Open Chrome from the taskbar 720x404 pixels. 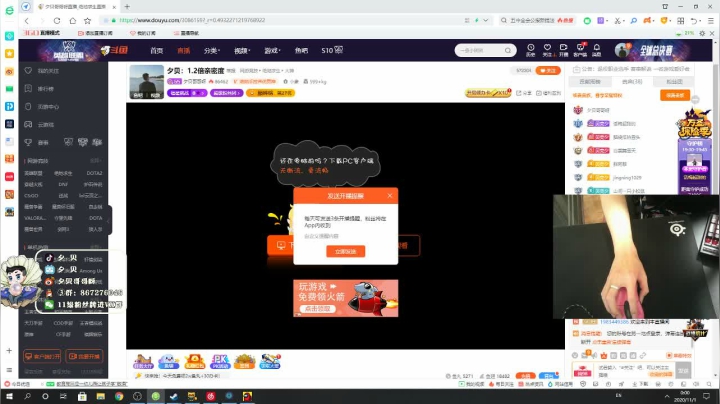coord(119,396)
